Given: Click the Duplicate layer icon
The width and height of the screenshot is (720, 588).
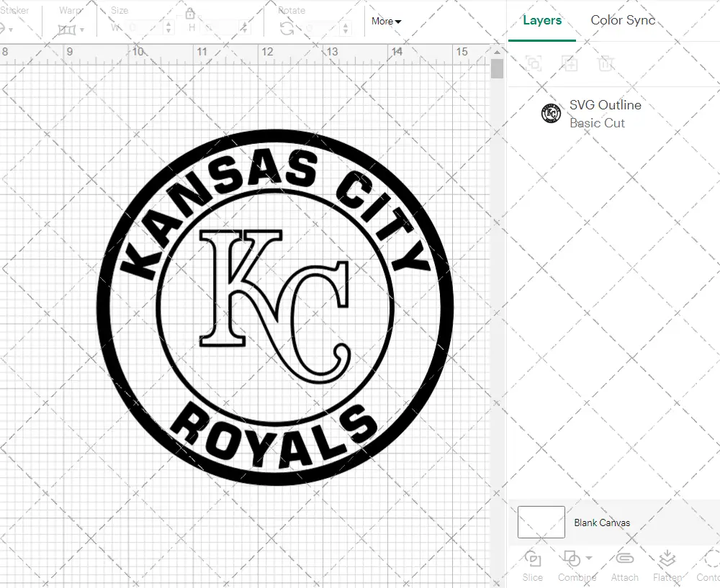Looking at the screenshot, I should pos(570,63).
